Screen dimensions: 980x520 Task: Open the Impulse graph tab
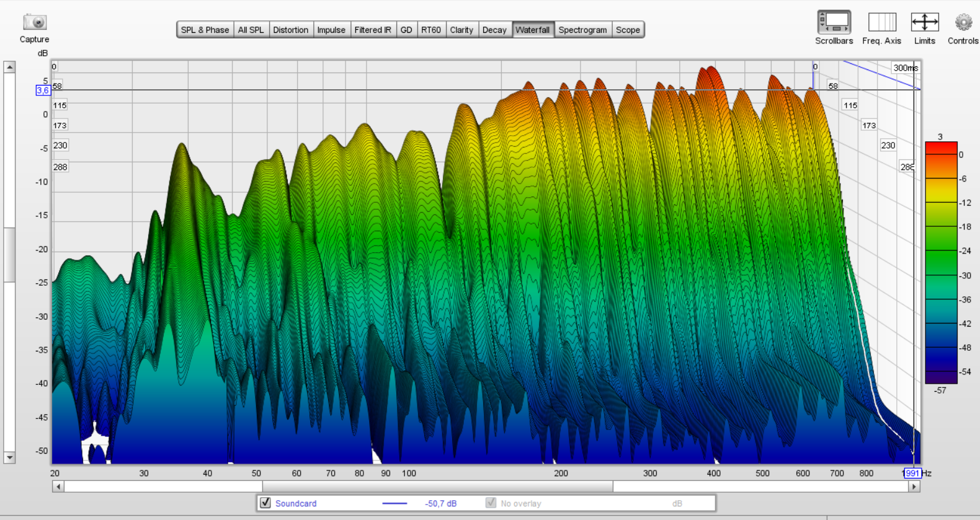pos(331,30)
